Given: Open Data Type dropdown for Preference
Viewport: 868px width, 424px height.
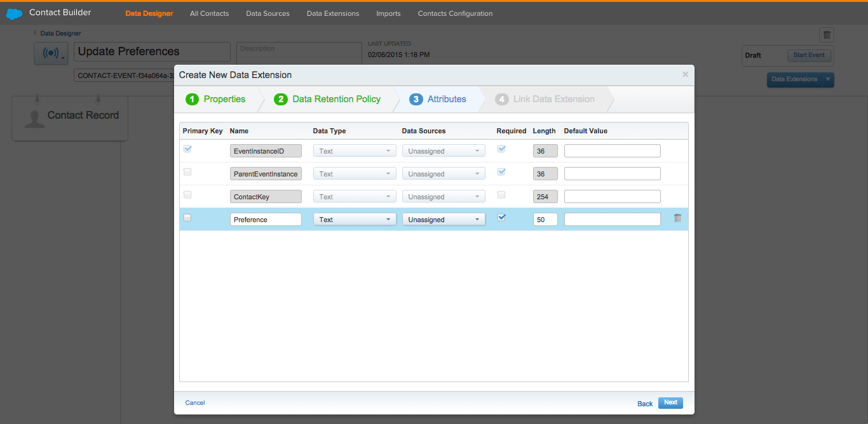Looking at the screenshot, I should coord(355,220).
